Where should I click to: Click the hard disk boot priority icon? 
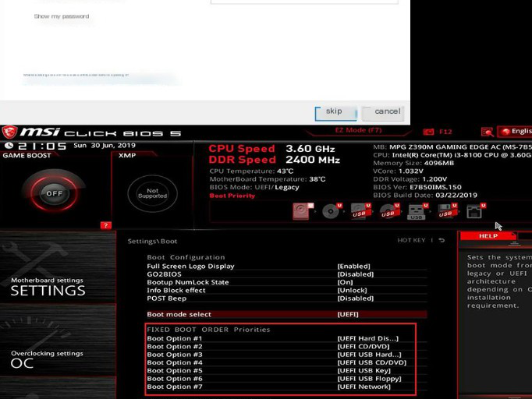pos(302,211)
